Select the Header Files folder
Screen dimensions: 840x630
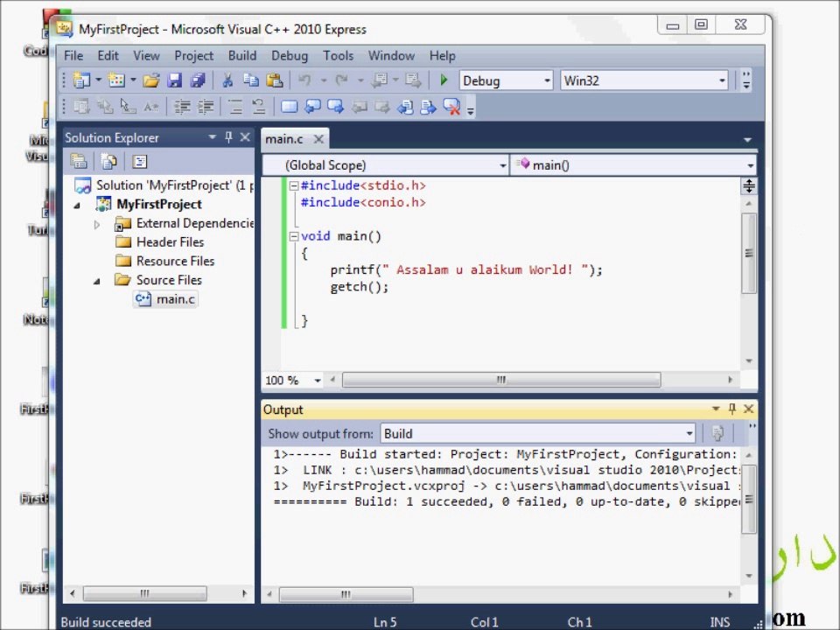[x=159, y=242]
